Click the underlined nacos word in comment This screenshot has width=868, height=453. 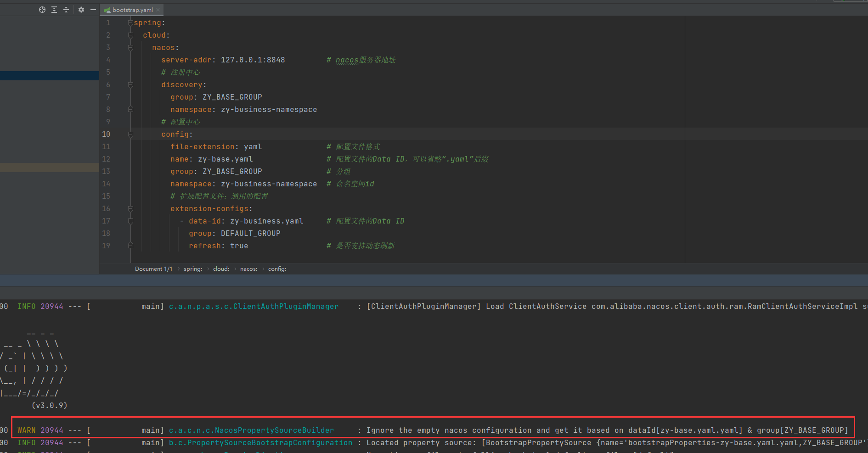point(346,60)
